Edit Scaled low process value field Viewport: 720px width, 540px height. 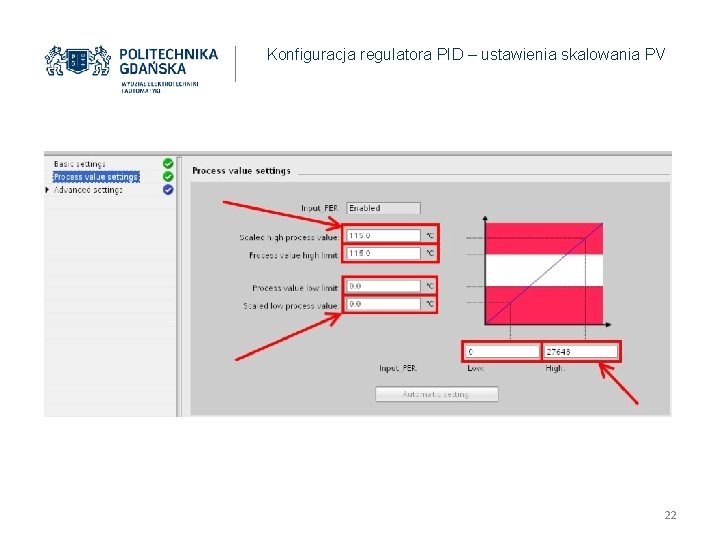(x=383, y=304)
